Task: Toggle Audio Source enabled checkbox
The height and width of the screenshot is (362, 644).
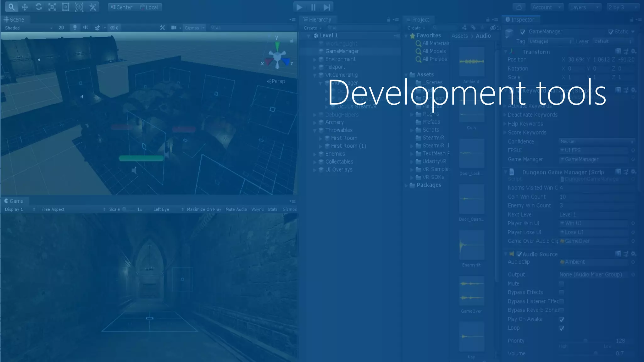Action: tap(519, 254)
